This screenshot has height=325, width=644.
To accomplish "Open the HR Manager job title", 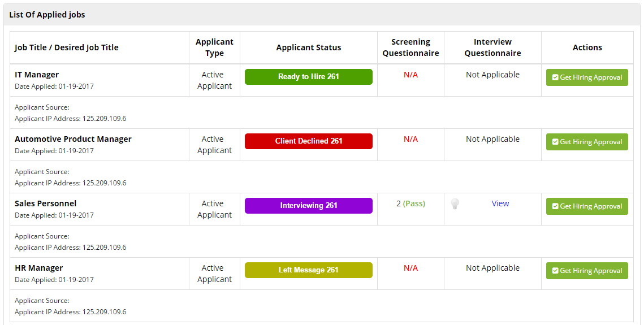I will coord(38,268).
